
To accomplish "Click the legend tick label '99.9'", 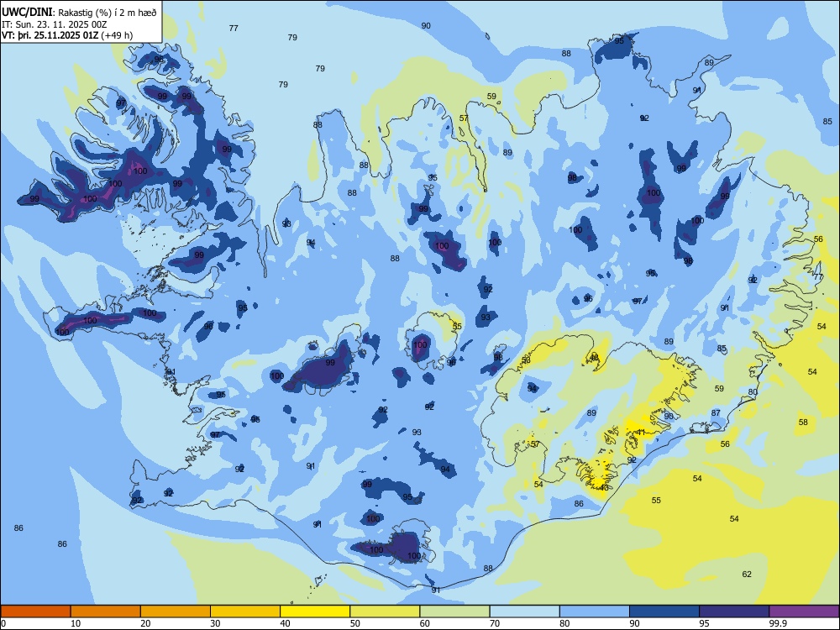I will click(777, 623).
